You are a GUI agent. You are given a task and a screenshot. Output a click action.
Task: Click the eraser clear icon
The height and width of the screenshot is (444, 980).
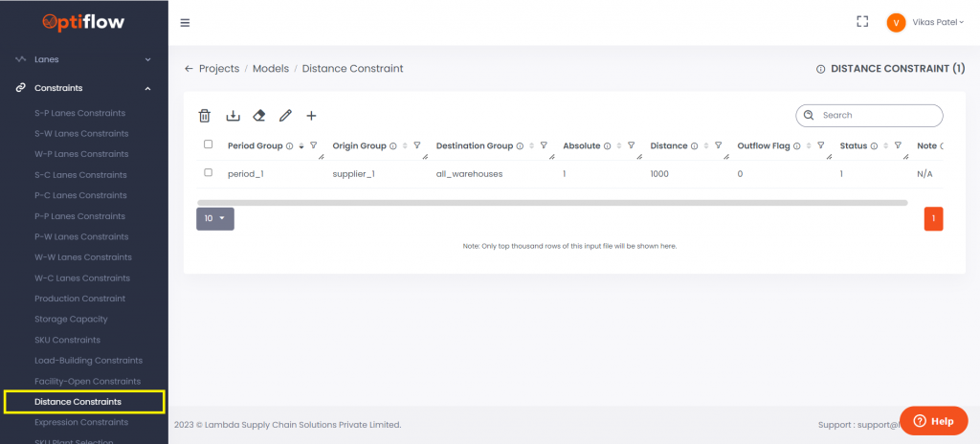click(258, 116)
